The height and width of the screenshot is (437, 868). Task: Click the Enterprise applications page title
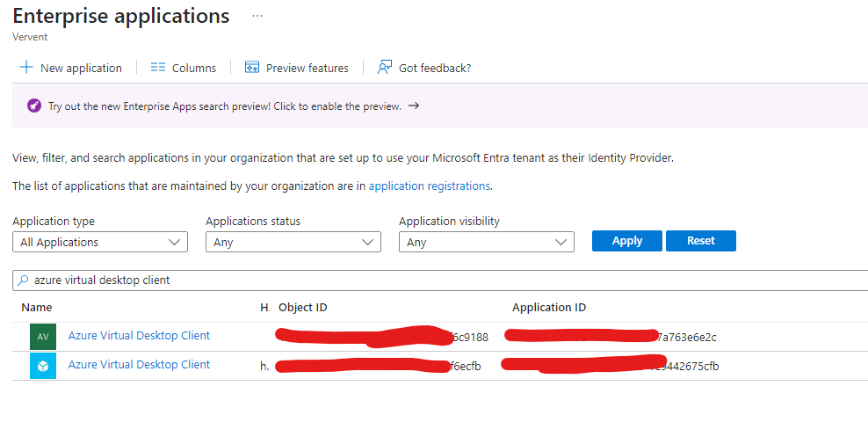[x=121, y=16]
